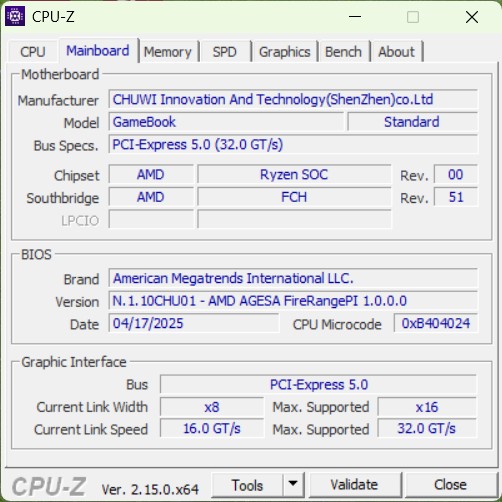Select the BIOS Version N.1.10CHU01 value
The width and height of the screenshot is (502, 502).
[x=293, y=301]
